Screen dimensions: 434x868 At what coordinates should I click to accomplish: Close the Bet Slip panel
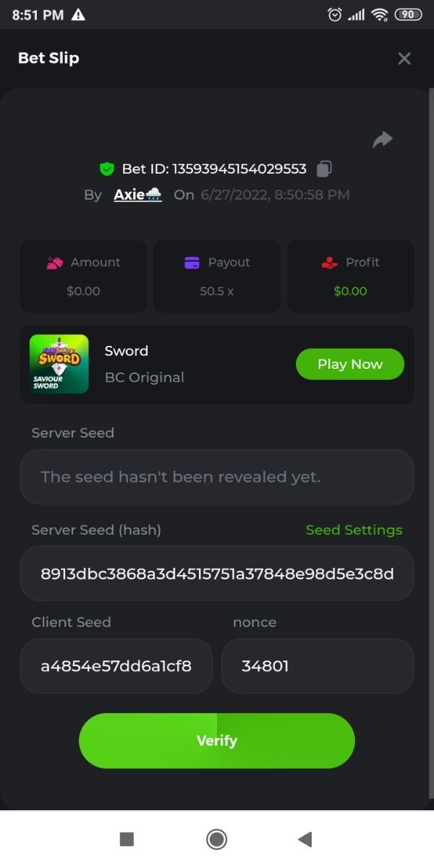(404, 59)
